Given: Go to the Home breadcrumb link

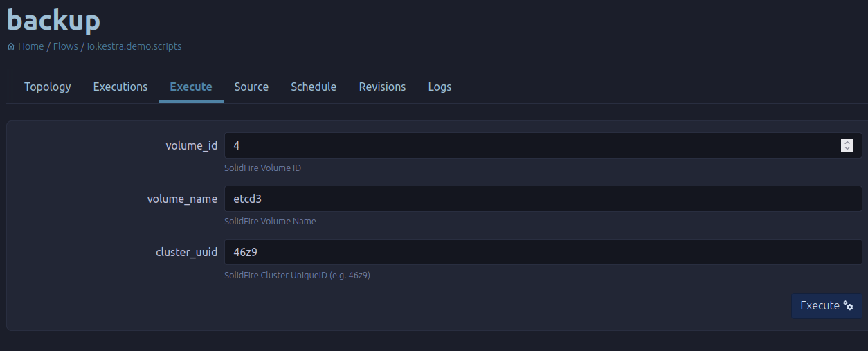Looking at the screenshot, I should tap(31, 46).
